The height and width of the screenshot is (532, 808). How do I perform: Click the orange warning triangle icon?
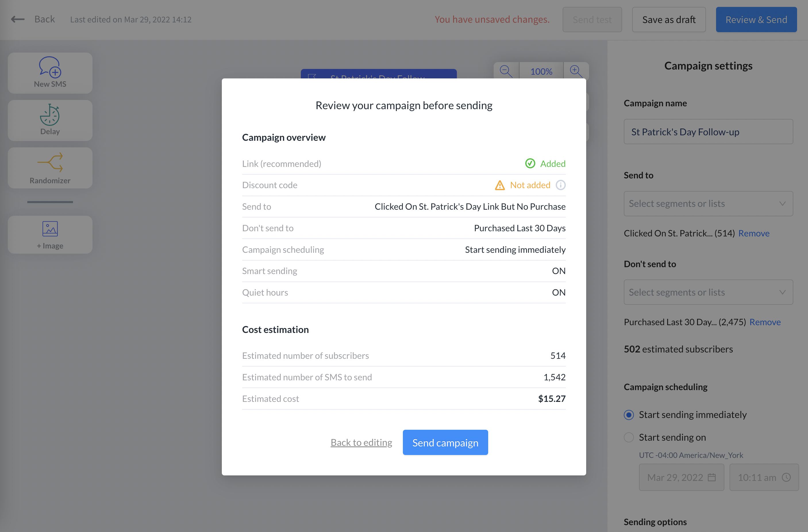pos(500,185)
